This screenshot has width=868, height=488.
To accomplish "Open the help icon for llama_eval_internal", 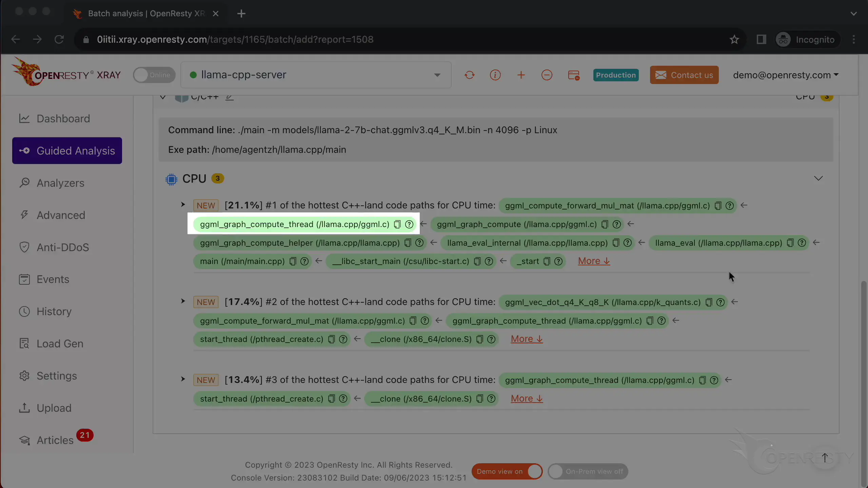I will 628,243.
